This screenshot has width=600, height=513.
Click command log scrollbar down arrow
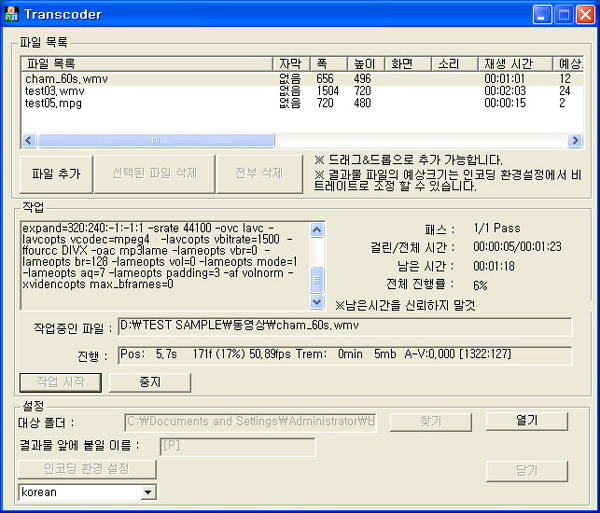click(x=317, y=302)
